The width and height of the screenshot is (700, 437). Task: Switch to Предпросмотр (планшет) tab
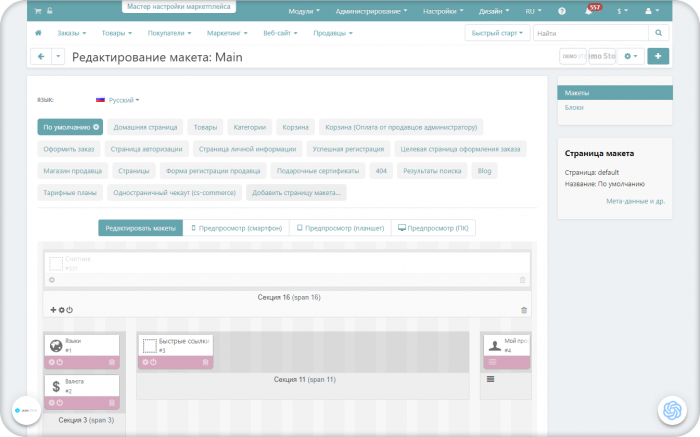[x=340, y=228]
